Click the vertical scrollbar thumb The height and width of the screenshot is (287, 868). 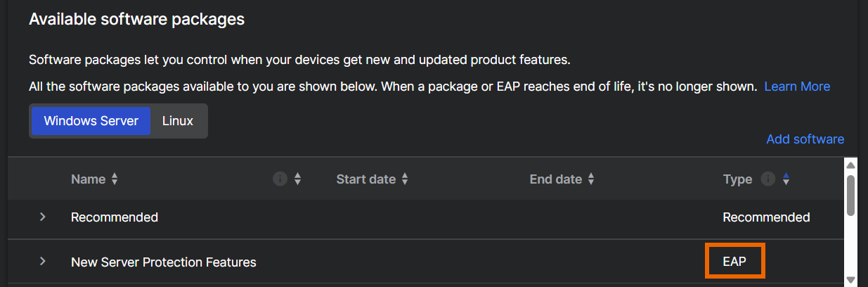click(850, 195)
